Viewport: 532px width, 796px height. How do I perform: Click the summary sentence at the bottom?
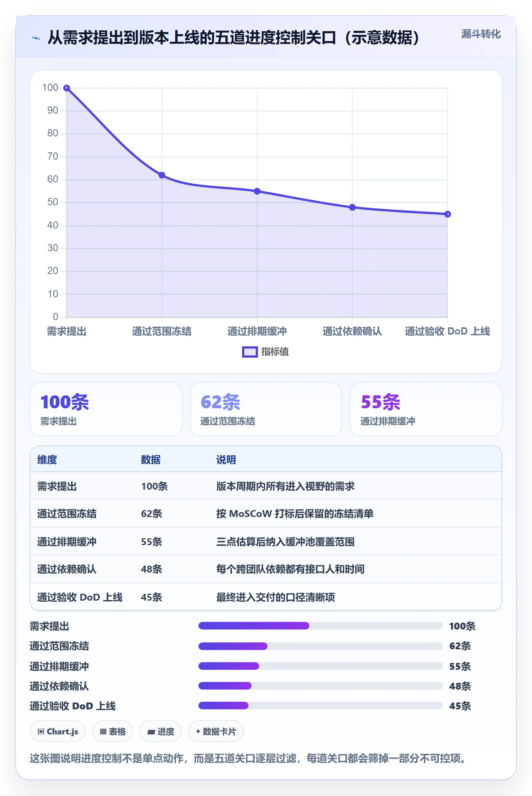[248, 758]
